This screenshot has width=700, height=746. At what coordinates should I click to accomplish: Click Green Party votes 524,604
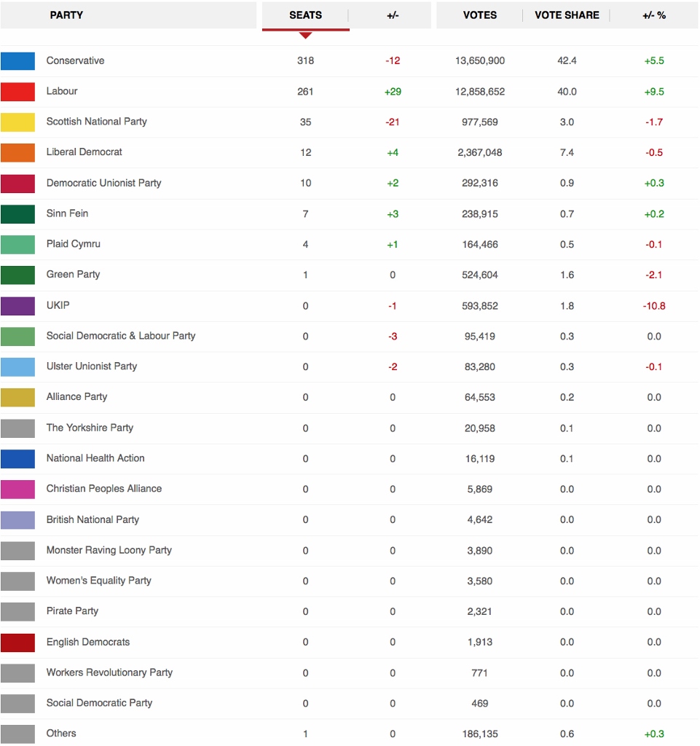pos(480,275)
